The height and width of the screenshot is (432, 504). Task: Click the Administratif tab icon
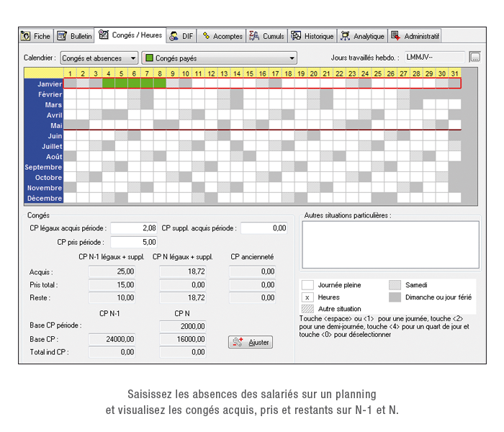[395, 36]
